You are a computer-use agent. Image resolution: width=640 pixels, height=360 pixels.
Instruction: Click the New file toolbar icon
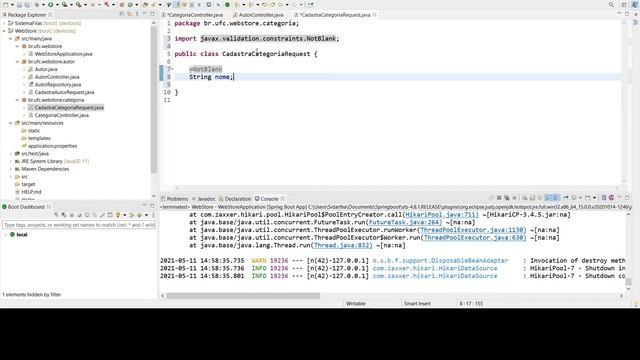(5, 4)
